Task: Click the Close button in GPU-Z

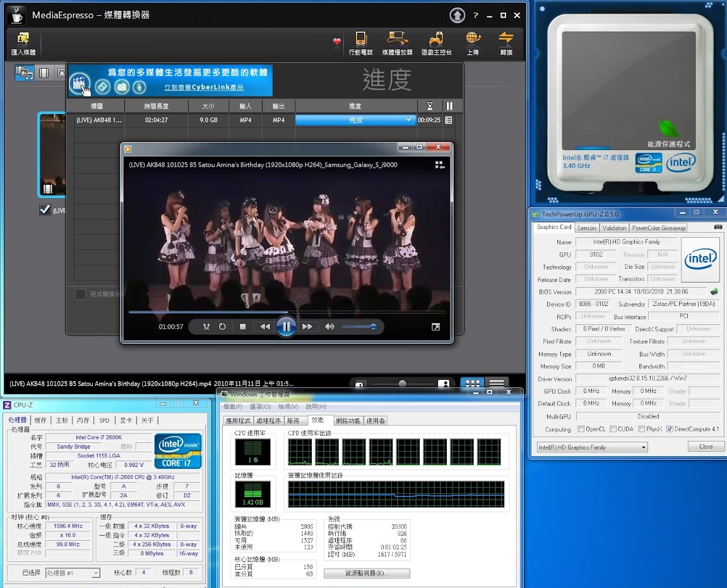Action: coord(706,446)
